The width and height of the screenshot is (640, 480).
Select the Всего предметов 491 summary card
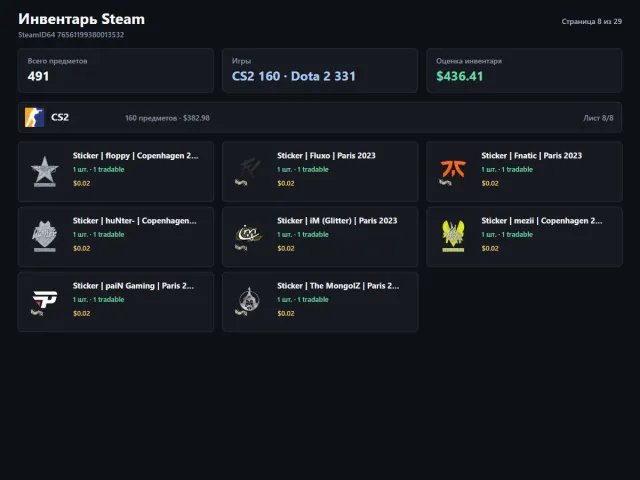pos(116,71)
